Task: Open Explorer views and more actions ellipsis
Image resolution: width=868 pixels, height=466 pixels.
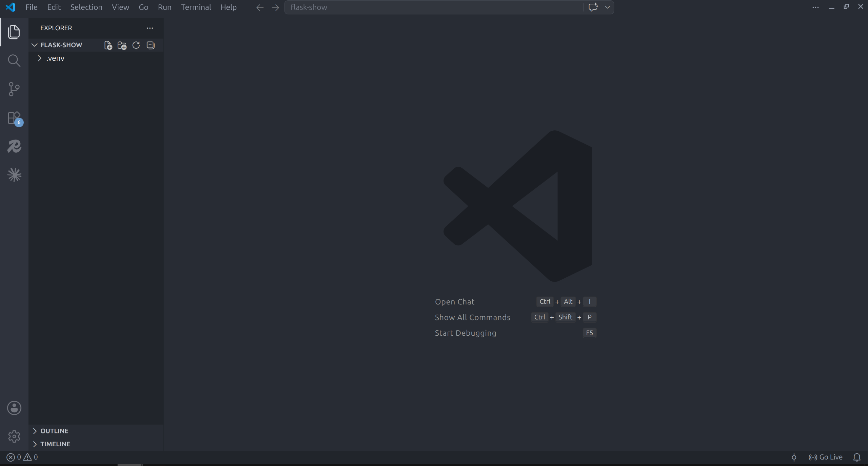Action: 150,28
